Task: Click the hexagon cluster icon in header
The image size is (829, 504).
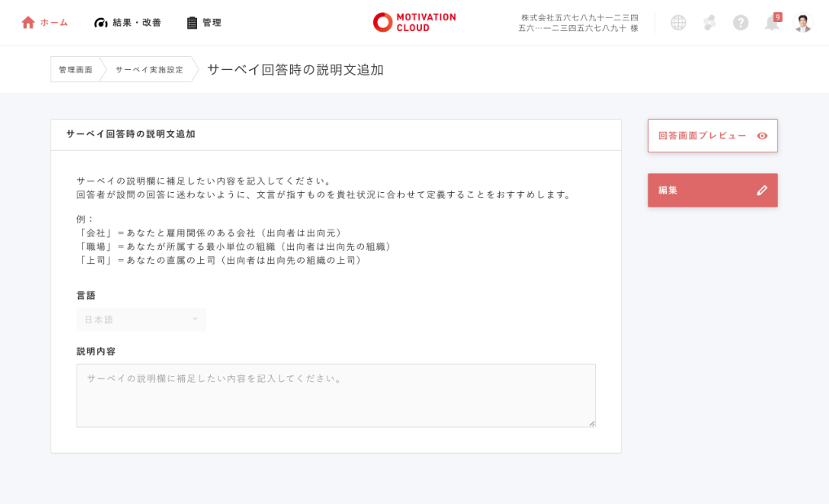Action: [x=709, y=23]
